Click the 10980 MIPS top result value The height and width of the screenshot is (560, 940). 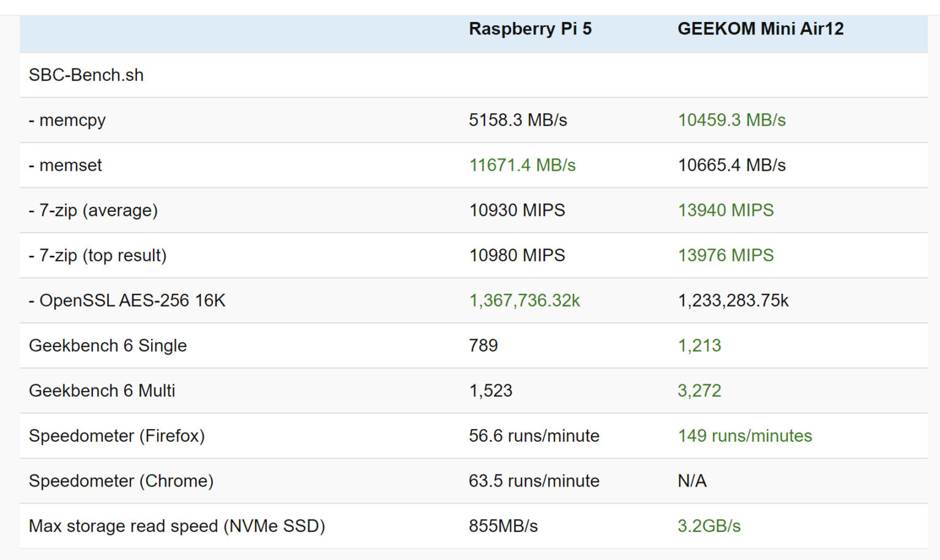click(x=517, y=255)
